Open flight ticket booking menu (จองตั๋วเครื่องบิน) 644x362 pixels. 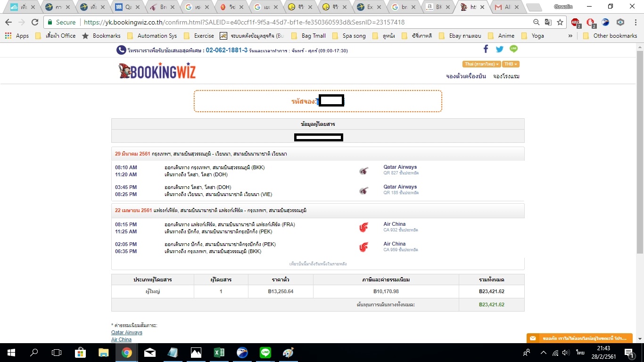(466, 76)
